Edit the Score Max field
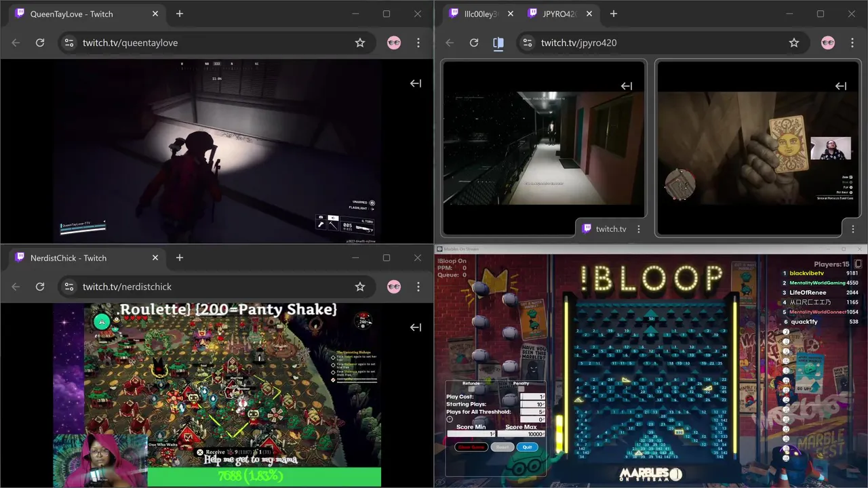Screen dimensions: 868x488 tap(521, 434)
